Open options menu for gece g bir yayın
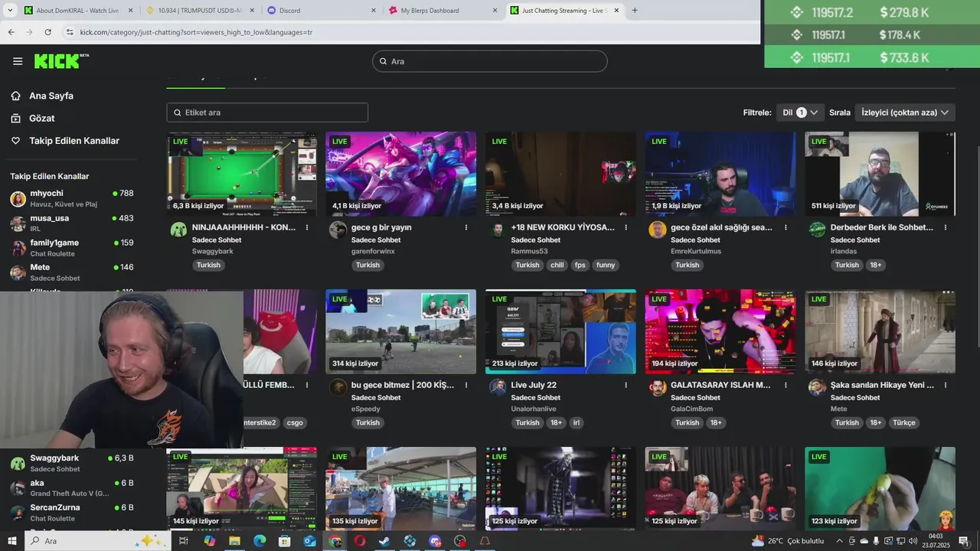The width and height of the screenshot is (980, 551). (x=466, y=227)
